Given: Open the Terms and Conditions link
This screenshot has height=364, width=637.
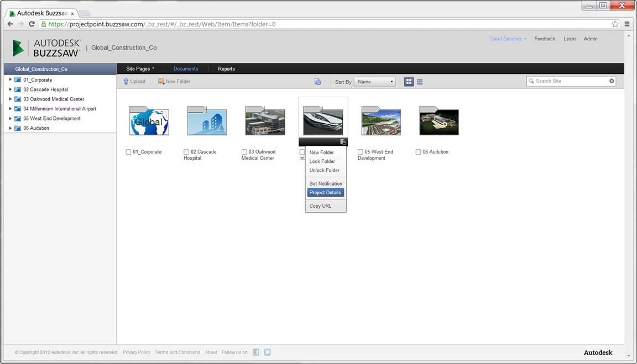Looking at the screenshot, I should point(177,352).
